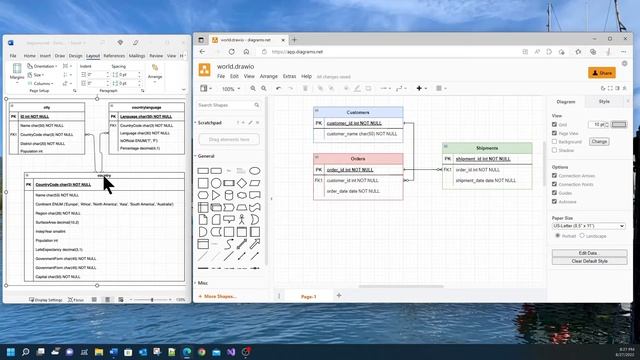Screen dimensions: 640x360
Task: Select the curved S connector shape
Action: (229, 244)
